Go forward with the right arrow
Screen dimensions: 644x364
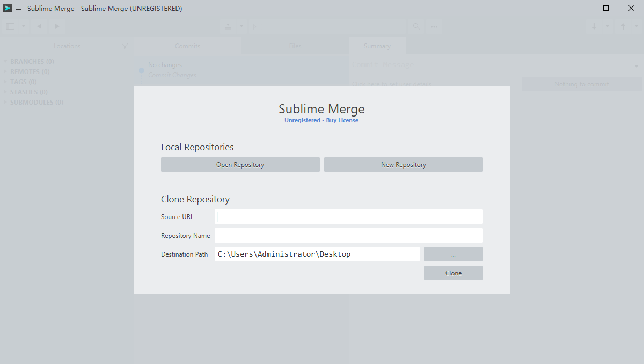57,26
